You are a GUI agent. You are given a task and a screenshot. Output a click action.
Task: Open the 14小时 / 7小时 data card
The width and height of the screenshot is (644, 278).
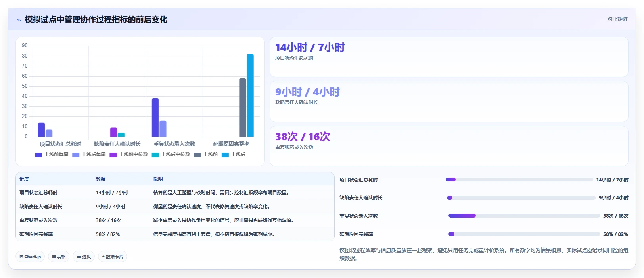(449, 57)
